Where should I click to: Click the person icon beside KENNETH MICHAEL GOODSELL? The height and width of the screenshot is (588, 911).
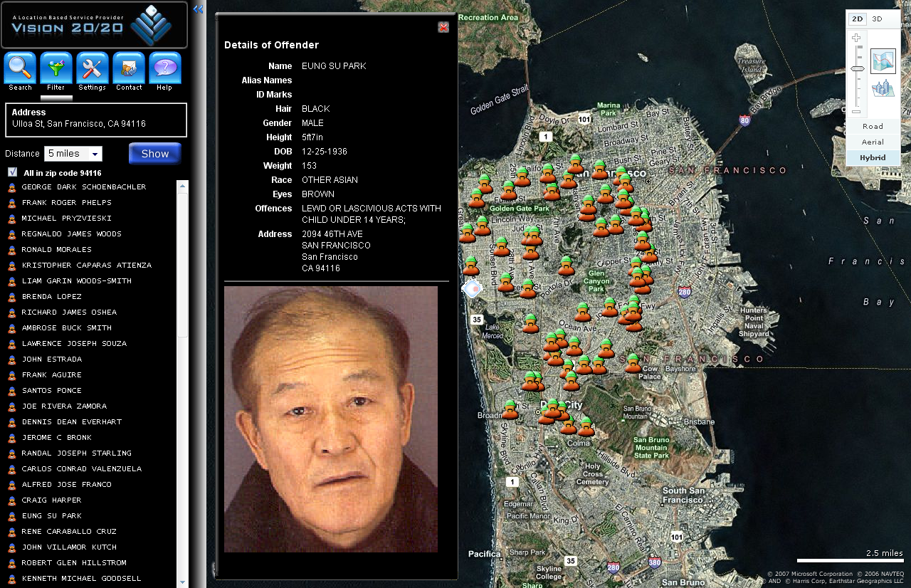click(12, 579)
